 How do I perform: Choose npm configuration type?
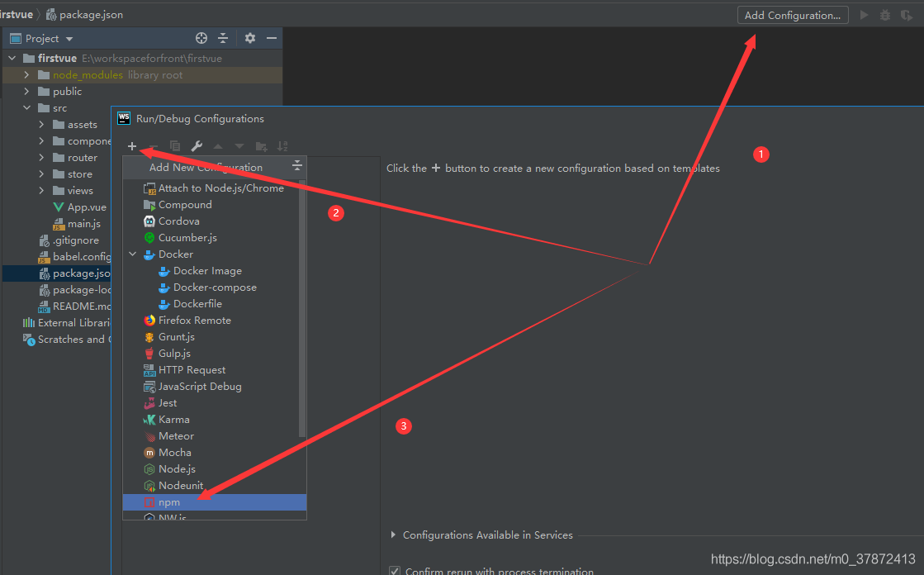(215, 501)
